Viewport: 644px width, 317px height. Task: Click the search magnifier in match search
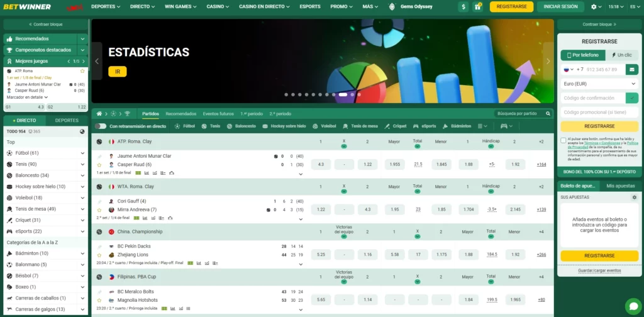click(548, 114)
